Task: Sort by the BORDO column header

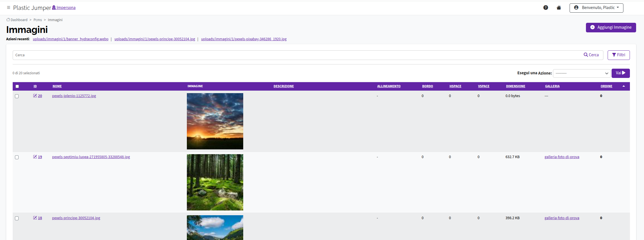Action: click(x=428, y=86)
